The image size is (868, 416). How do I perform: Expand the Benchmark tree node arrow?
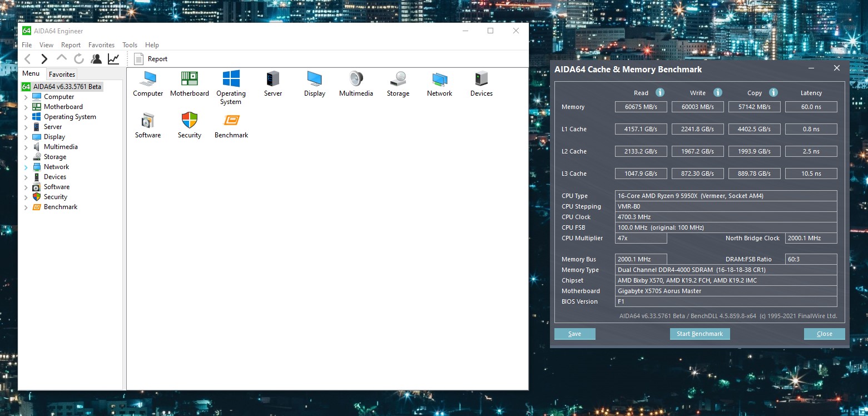click(26, 207)
